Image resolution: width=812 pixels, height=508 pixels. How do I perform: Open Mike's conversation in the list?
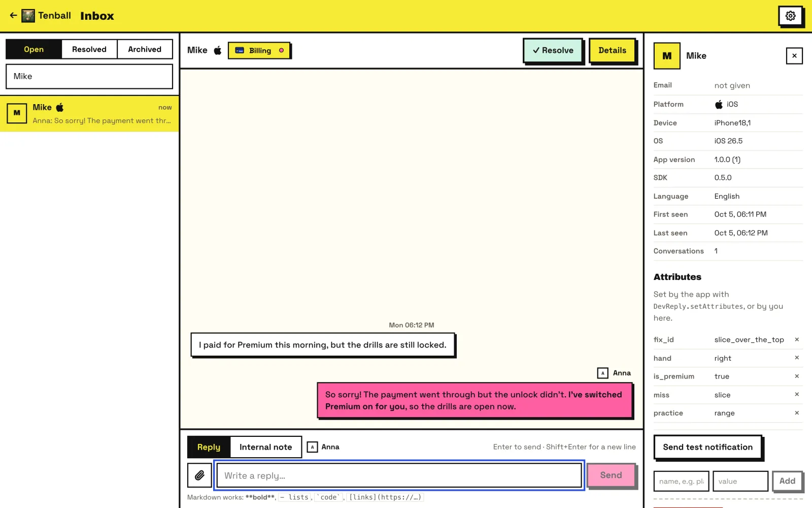pos(89,114)
